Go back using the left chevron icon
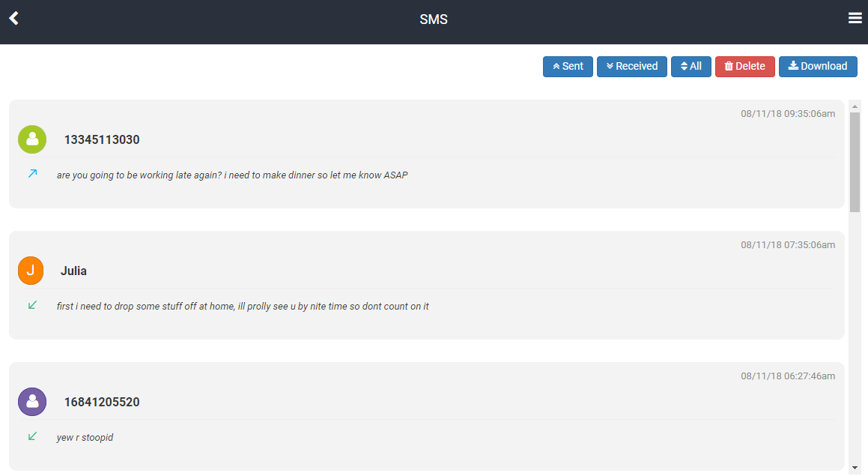Screen dimensions: 868x476 click(13, 18)
